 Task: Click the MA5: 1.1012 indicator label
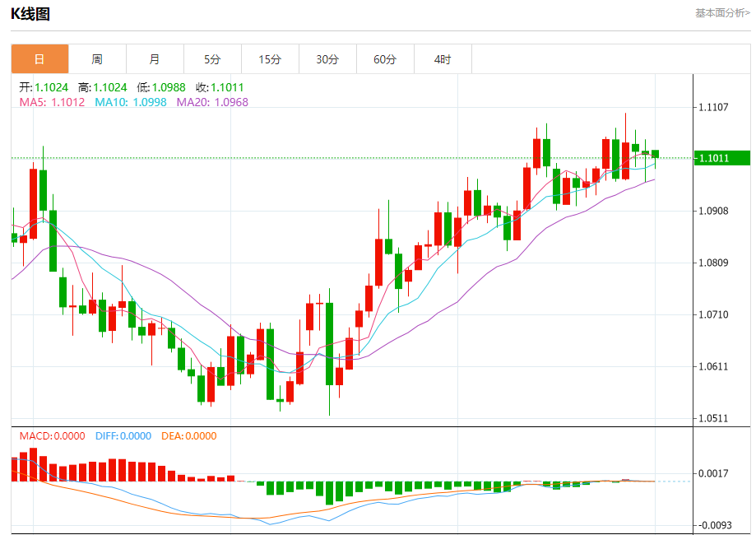[52, 102]
